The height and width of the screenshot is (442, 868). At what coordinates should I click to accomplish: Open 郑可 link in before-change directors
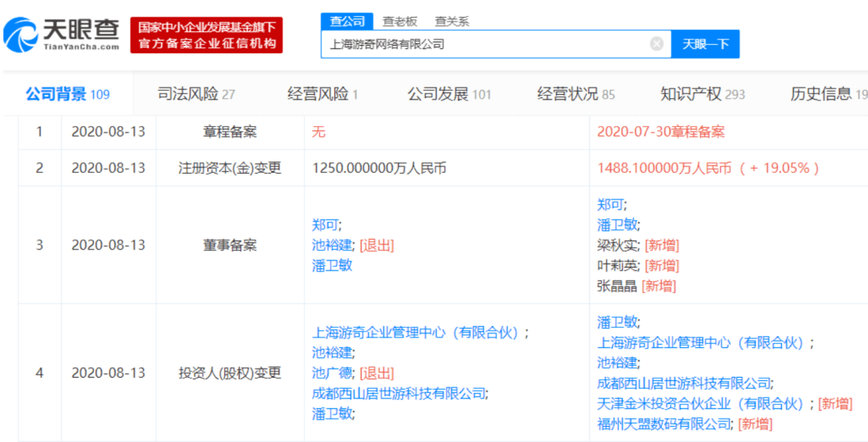point(326,225)
